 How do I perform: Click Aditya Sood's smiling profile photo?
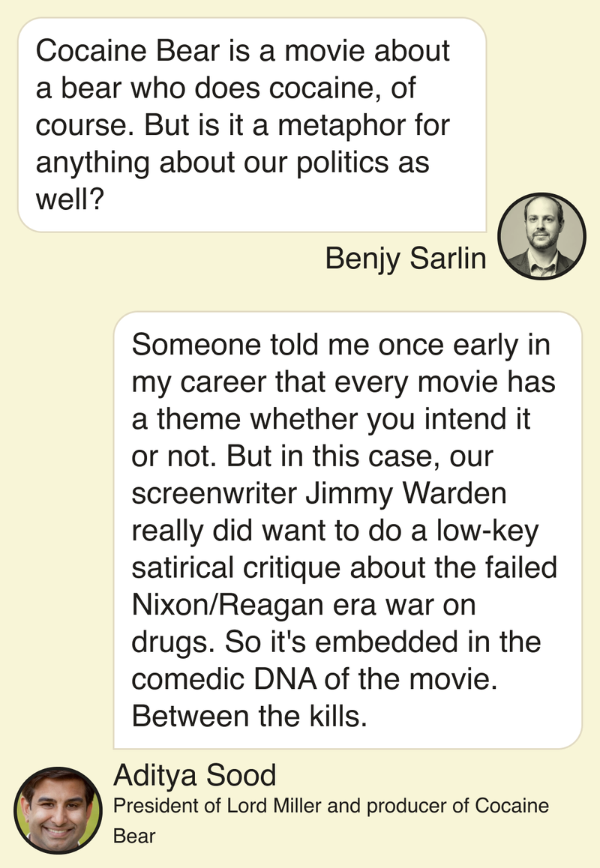[58, 810]
